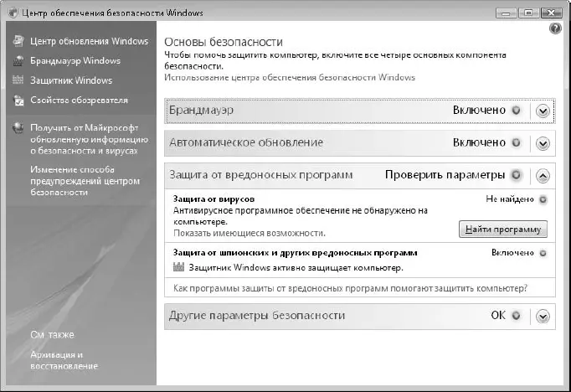Click the Другие параметры безопасности OK indicator light
571x392 pixels.
(x=516, y=316)
